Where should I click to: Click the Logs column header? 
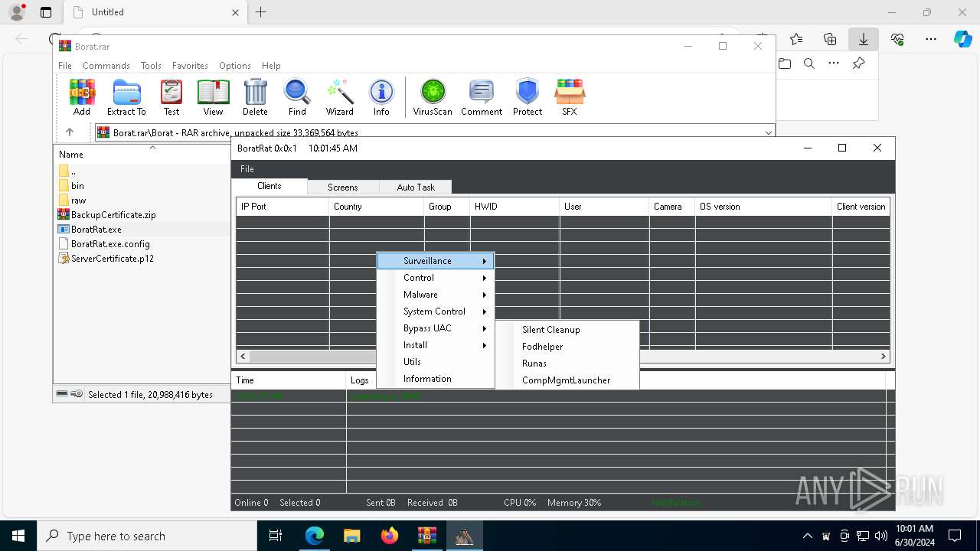[616, 380]
